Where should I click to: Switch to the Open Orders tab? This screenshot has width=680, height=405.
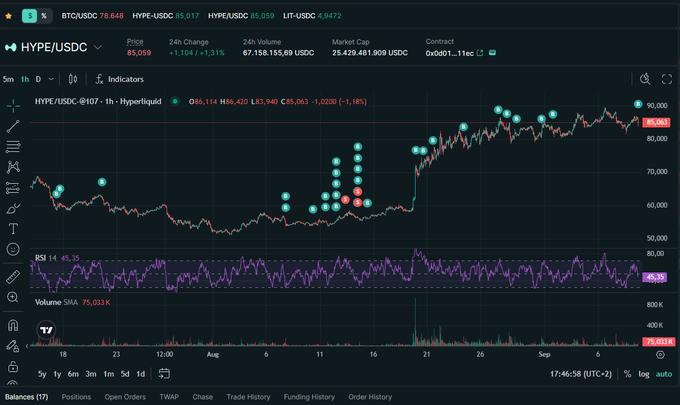[125, 397]
